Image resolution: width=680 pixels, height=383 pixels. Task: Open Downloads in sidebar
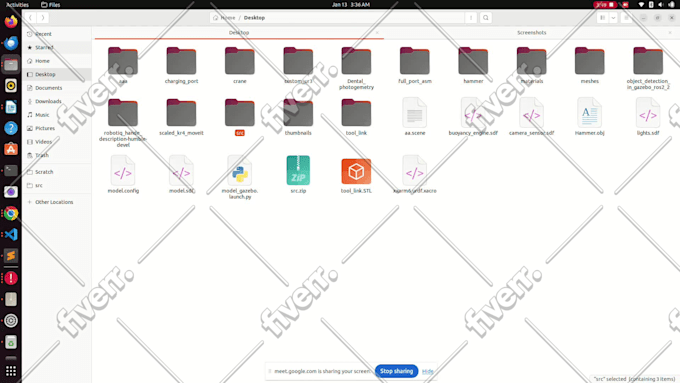[56, 101]
